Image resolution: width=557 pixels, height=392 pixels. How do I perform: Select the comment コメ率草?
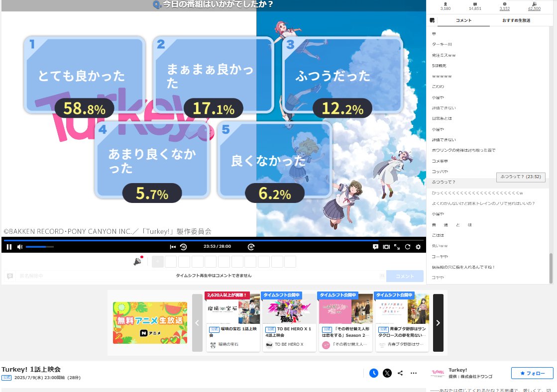[440, 161]
